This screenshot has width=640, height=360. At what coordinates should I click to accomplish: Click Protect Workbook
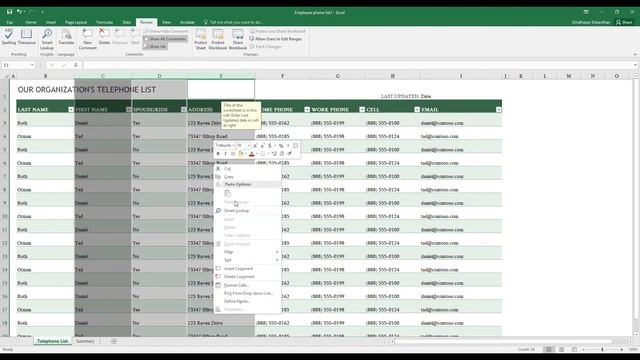[218, 39]
